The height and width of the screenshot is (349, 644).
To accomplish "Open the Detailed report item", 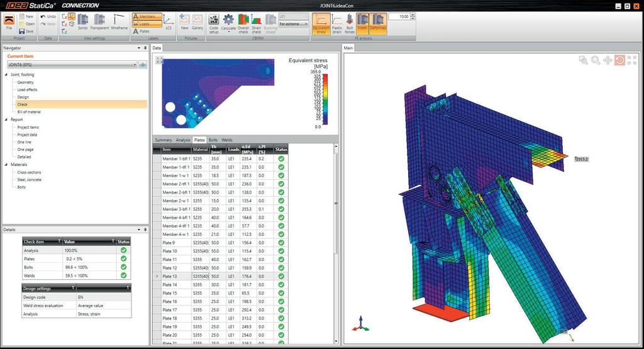I will click(x=24, y=157).
